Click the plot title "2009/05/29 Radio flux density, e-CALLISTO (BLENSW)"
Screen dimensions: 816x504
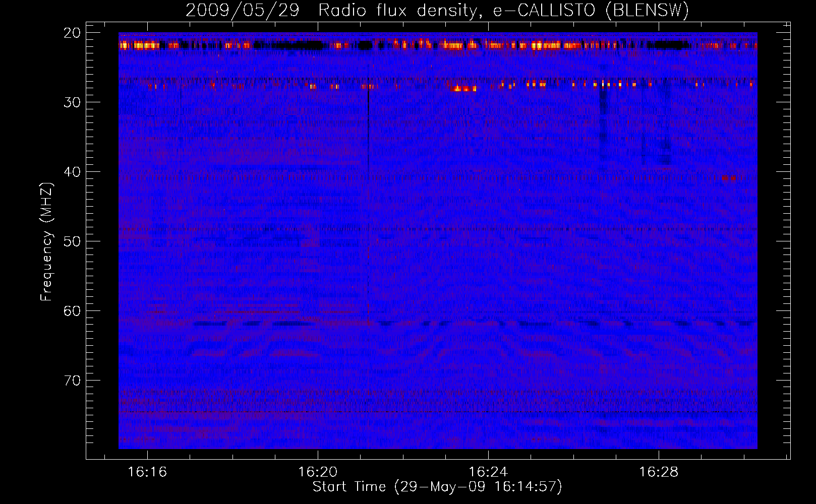(x=437, y=10)
